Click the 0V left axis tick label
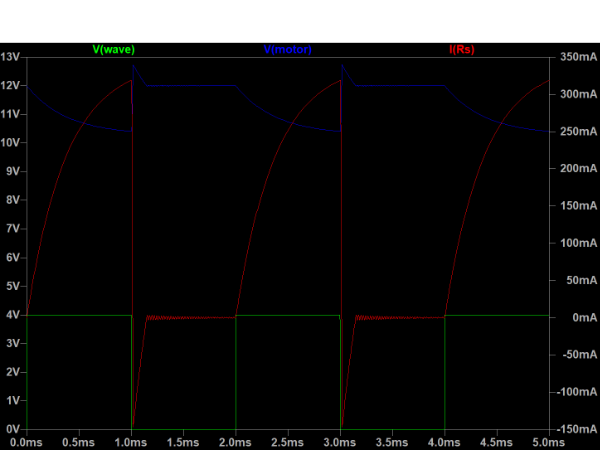The width and height of the screenshot is (600, 450). pyautogui.click(x=14, y=428)
